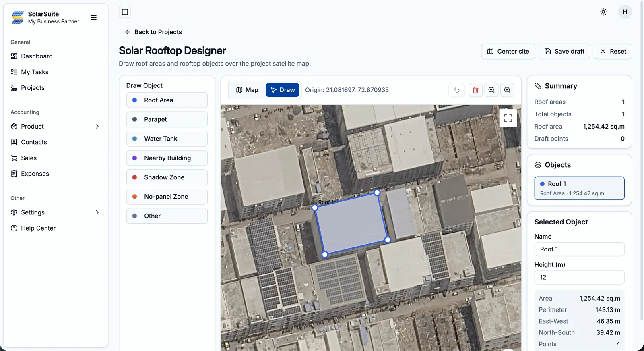Select Roof Area draw object
Image resolution: width=644 pixels, height=351 pixels.
167,100
